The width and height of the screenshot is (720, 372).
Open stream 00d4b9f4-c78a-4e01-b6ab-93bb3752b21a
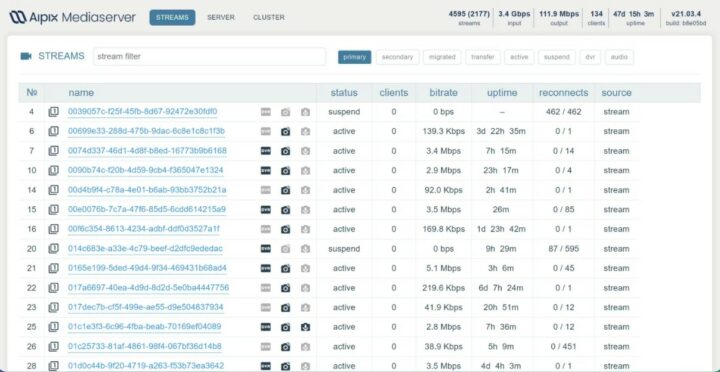[147, 190]
